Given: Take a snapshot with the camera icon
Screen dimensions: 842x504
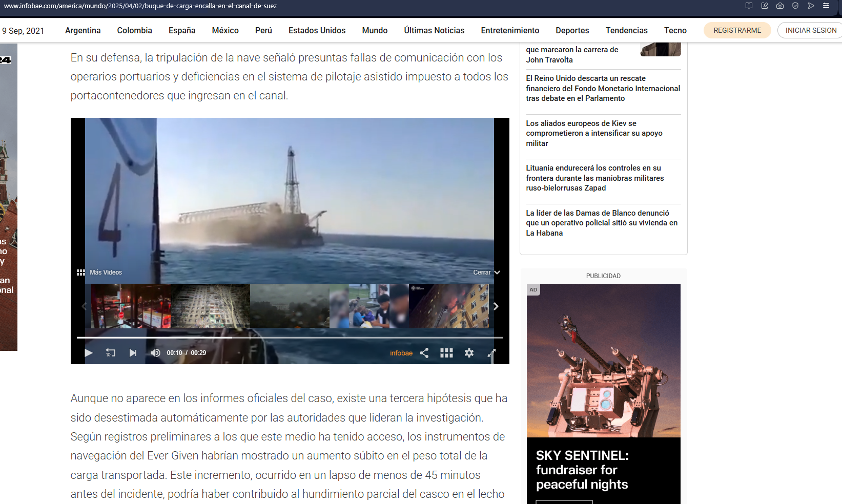Looking at the screenshot, I should pyautogui.click(x=779, y=6).
